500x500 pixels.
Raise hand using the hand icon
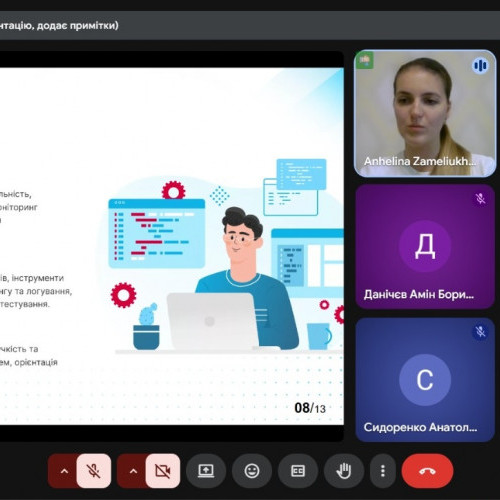[344, 471]
